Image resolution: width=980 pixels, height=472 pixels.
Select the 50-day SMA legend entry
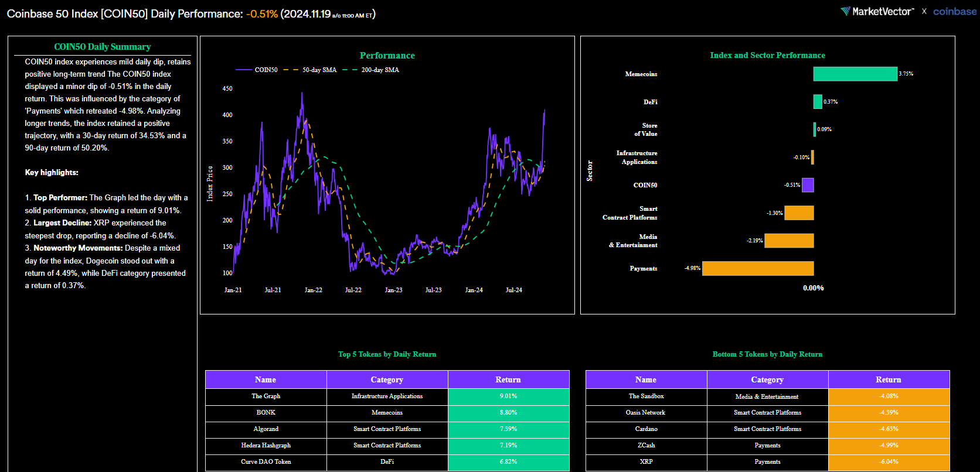tap(311, 70)
